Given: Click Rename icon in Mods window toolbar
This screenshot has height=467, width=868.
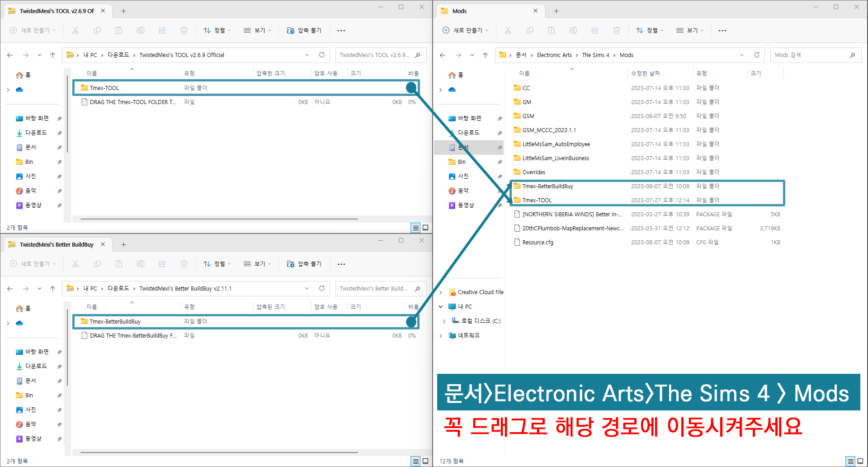Looking at the screenshot, I should tap(573, 30).
